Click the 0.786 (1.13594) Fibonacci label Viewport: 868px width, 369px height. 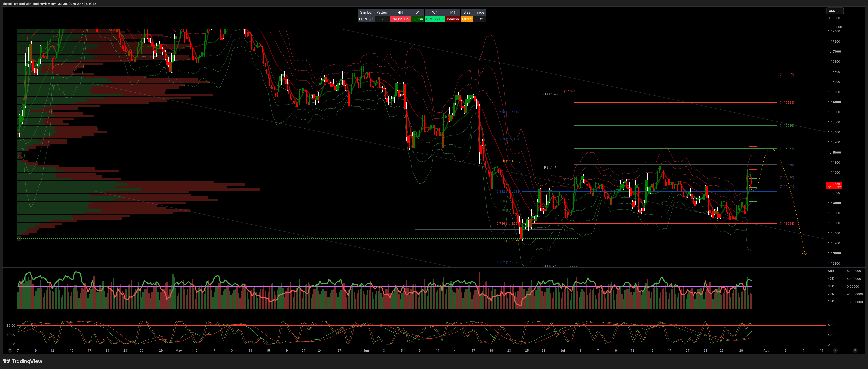tap(508, 224)
